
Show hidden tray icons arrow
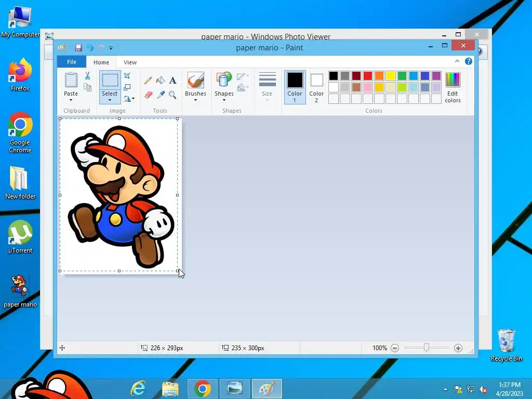click(x=445, y=389)
